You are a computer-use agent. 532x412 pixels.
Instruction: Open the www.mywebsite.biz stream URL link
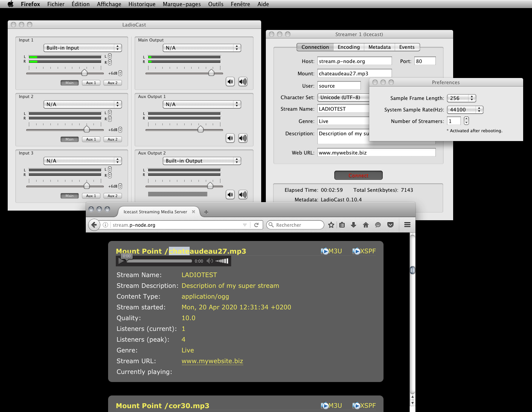tap(212, 361)
